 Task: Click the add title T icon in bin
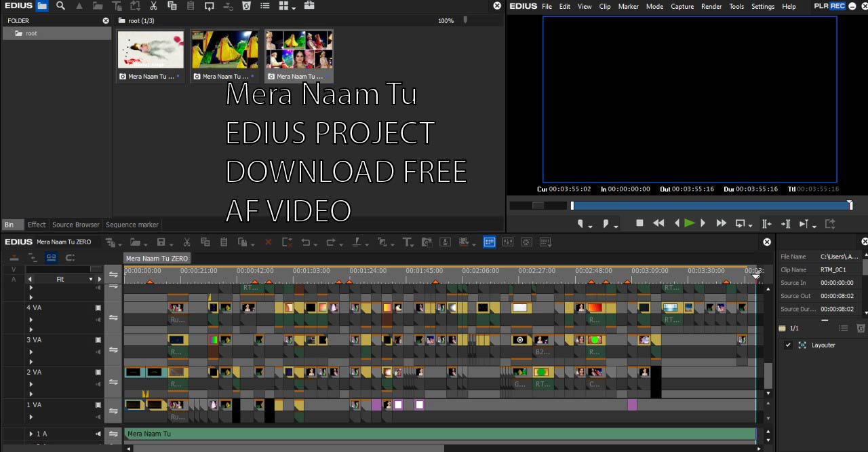coord(117,5)
